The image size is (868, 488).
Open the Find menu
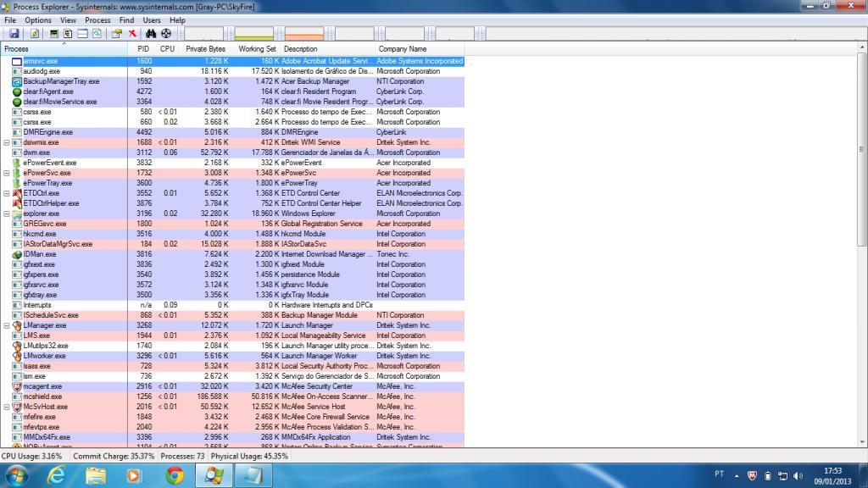click(126, 20)
